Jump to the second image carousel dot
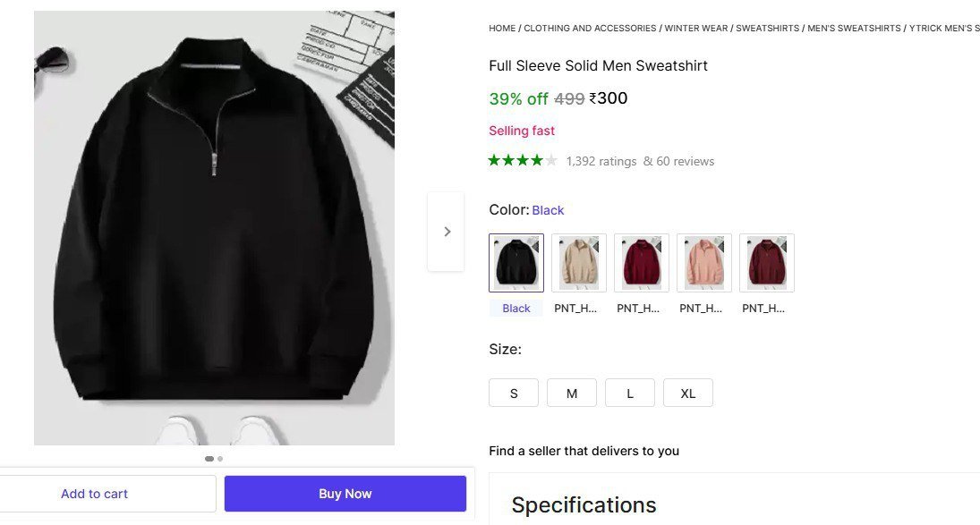 220,459
